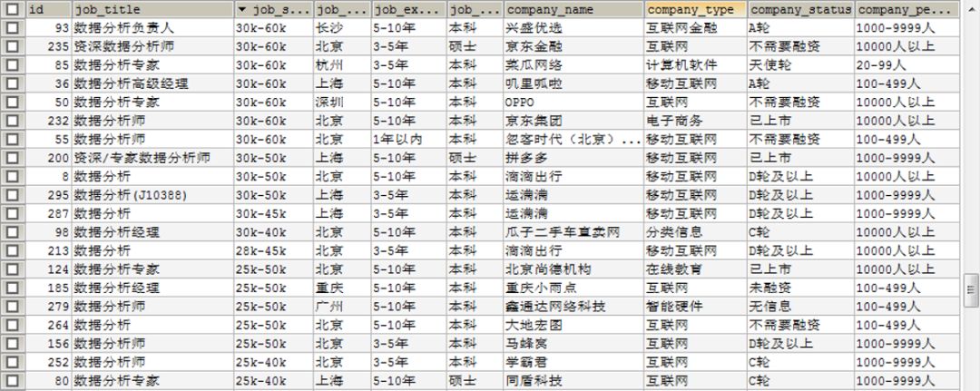Image resolution: width=980 pixels, height=391 pixels.
Task: Select the company cell 学霸君
Action: click(573, 362)
